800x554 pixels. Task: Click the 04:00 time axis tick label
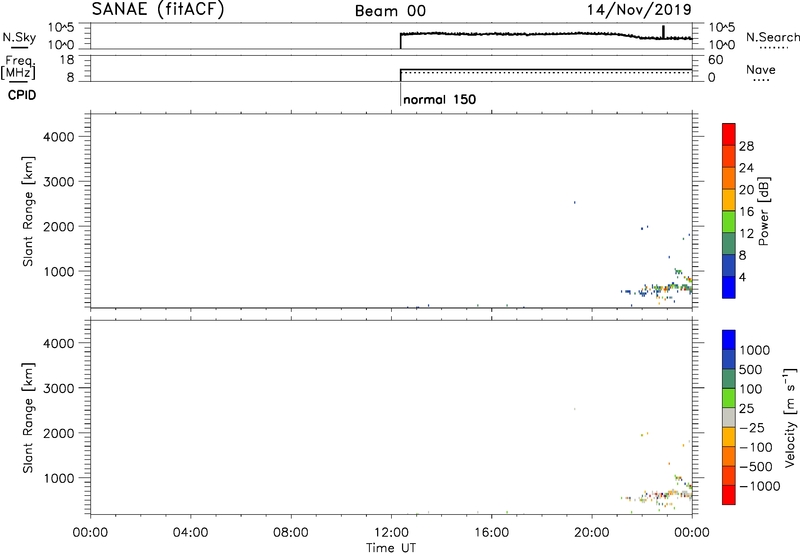tap(191, 533)
